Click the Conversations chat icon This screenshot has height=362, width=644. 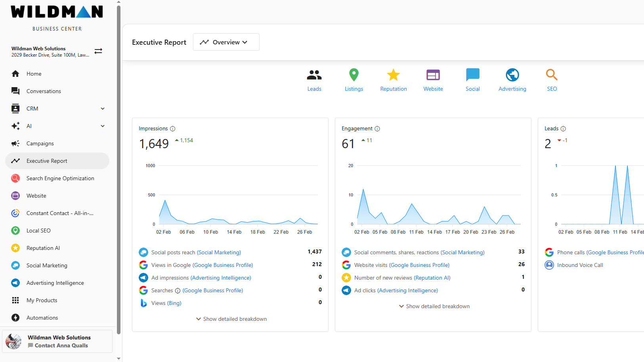click(x=15, y=91)
